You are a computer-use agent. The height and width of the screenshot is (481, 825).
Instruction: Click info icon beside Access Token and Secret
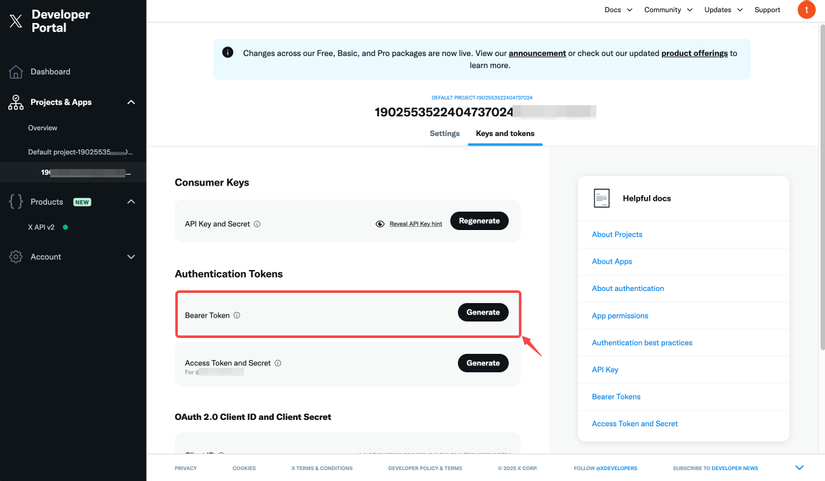pyautogui.click(x=278, y=363)
